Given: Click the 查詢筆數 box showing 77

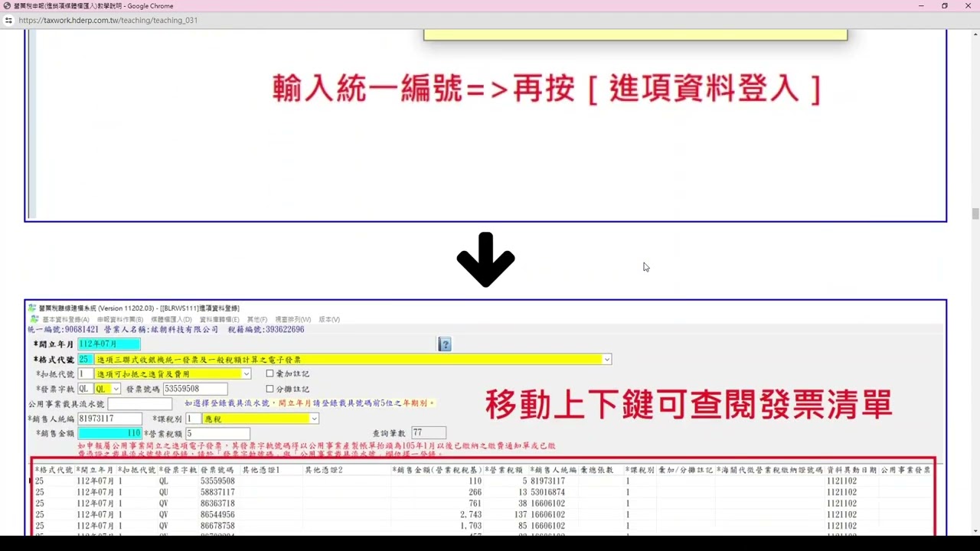Looking at the screenshot, I should [429, 433].
